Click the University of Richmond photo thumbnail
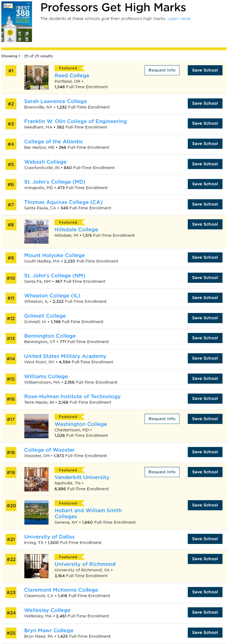This screenshot has height=644, width=228. (36, 566)
